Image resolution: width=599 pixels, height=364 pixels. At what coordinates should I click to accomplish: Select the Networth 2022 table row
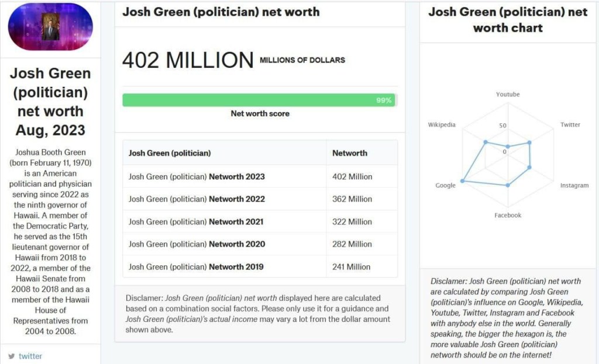260,199
